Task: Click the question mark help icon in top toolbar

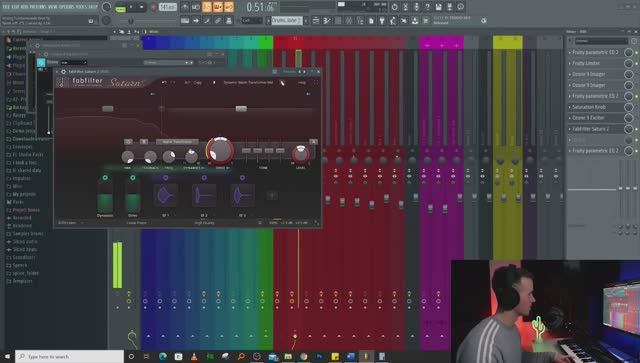Action: click(427, 7)
